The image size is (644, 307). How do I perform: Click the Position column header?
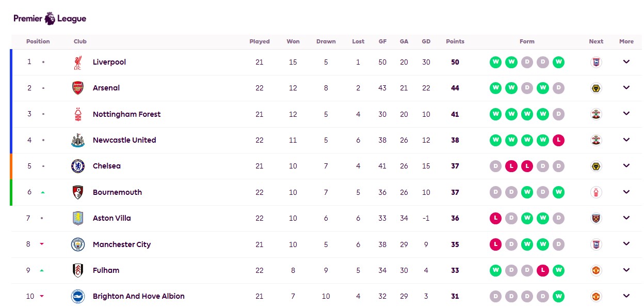pos(38,41)
